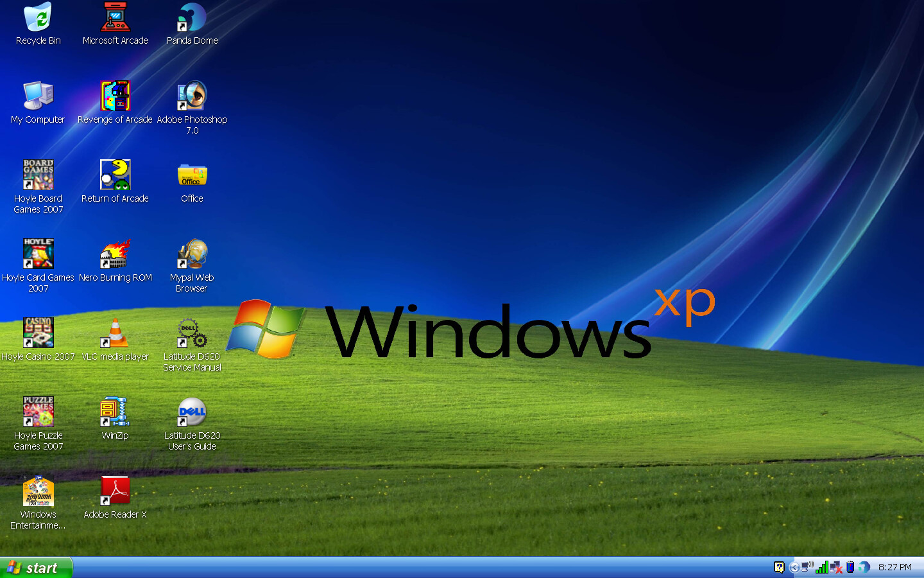The width and height of the screenshot is (924, 578).
Task: Click the 8:27 PM taskbar clock
Action: click(895, 567)
